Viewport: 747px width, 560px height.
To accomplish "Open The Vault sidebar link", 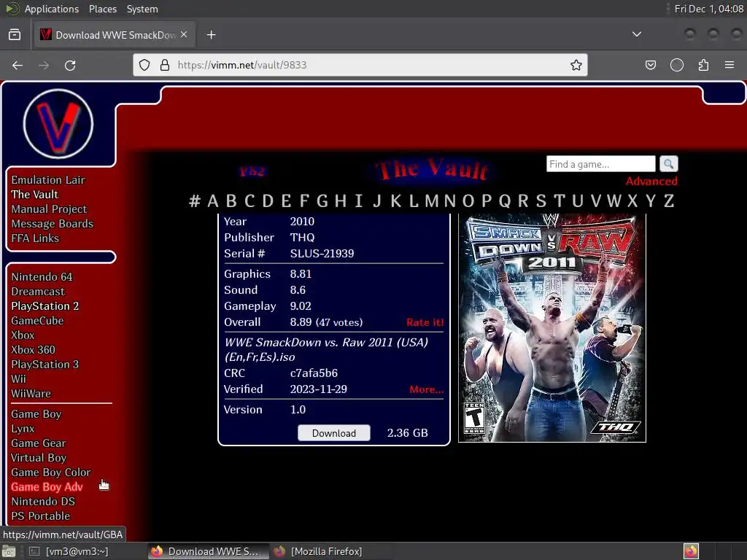I will pyautogui.click(x=35, y=194).
